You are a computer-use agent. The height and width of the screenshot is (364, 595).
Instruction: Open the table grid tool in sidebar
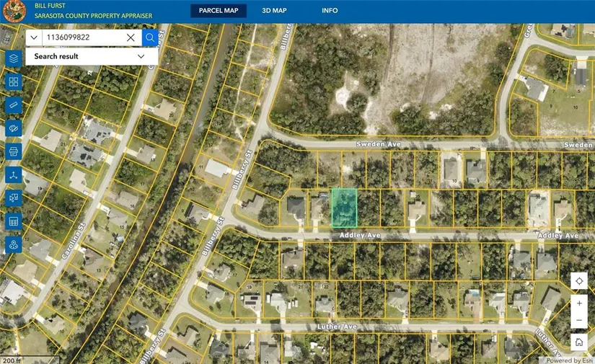tap(13, 221)
